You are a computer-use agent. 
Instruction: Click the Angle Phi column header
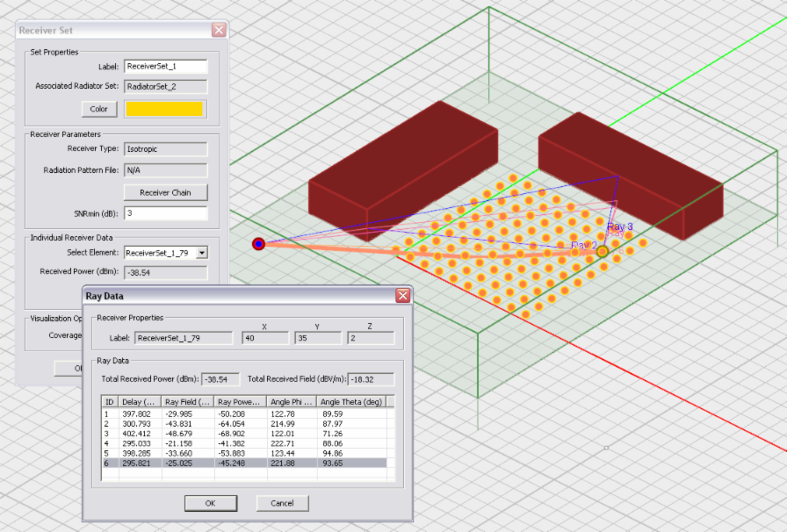point(291,401)
